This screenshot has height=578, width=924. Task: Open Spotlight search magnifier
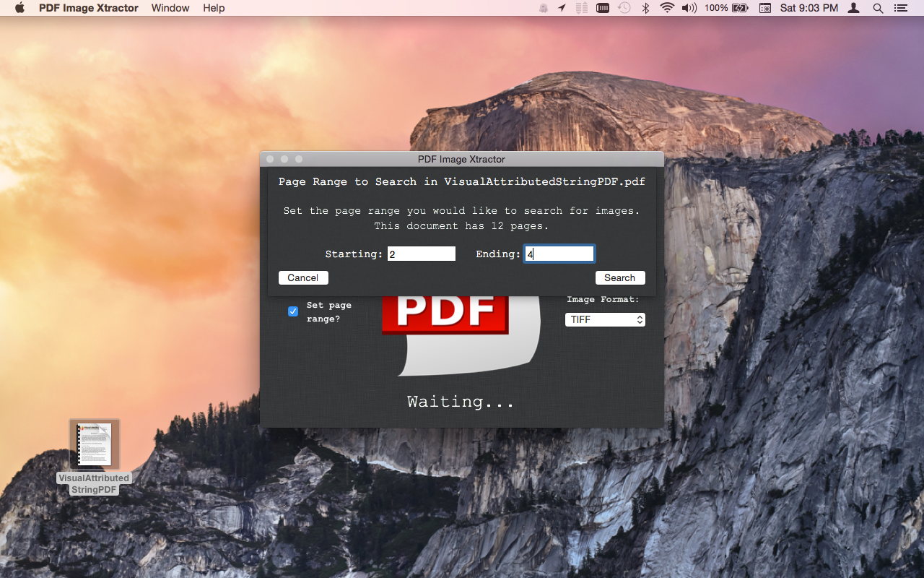(x=878, y=8)
